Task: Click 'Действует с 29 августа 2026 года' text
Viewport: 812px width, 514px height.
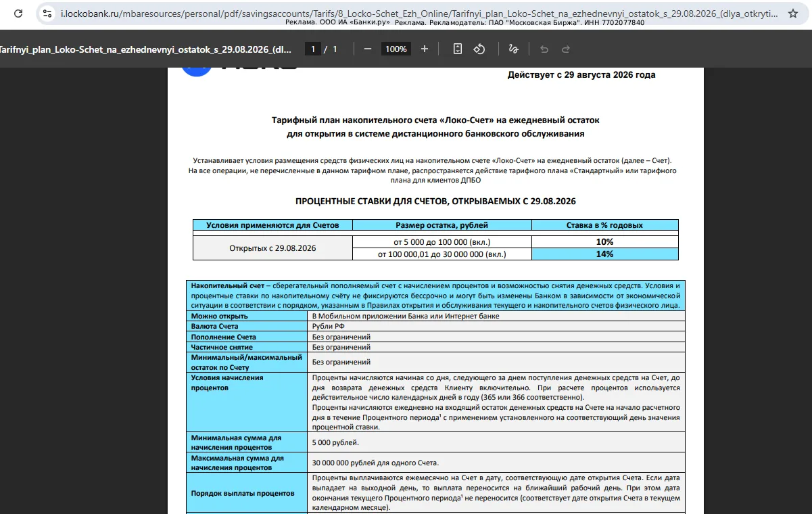Action: [x=581, y=75]
